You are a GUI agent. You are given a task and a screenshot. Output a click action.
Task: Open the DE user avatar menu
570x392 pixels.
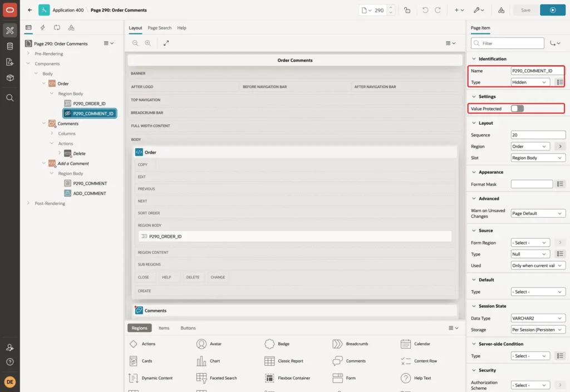(x=10, y=382)
